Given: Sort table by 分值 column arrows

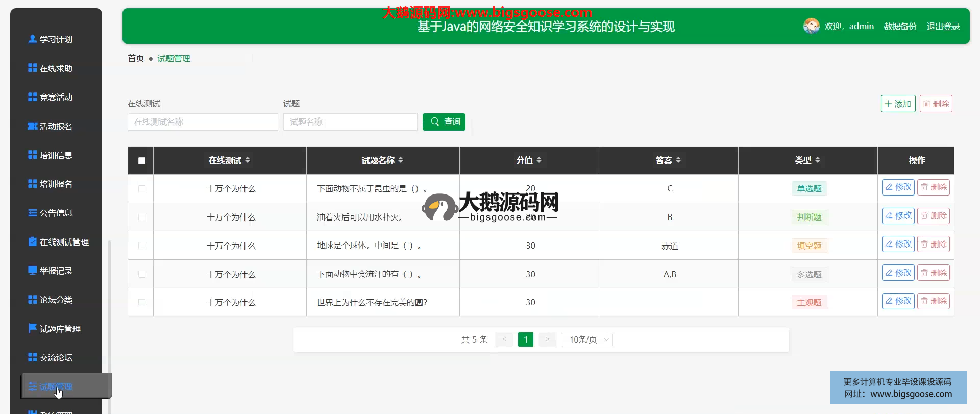Looking at the screenshot, I should tap(539, 160).
